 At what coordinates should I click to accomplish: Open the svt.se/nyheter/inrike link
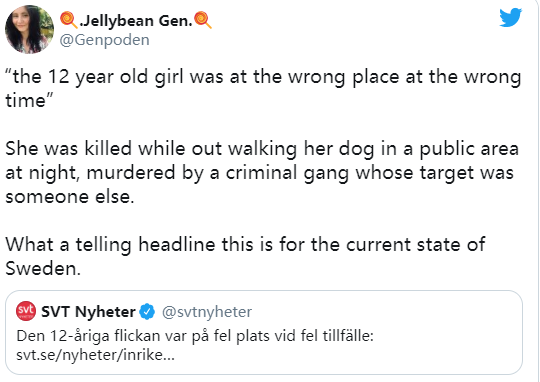(95, 355)
